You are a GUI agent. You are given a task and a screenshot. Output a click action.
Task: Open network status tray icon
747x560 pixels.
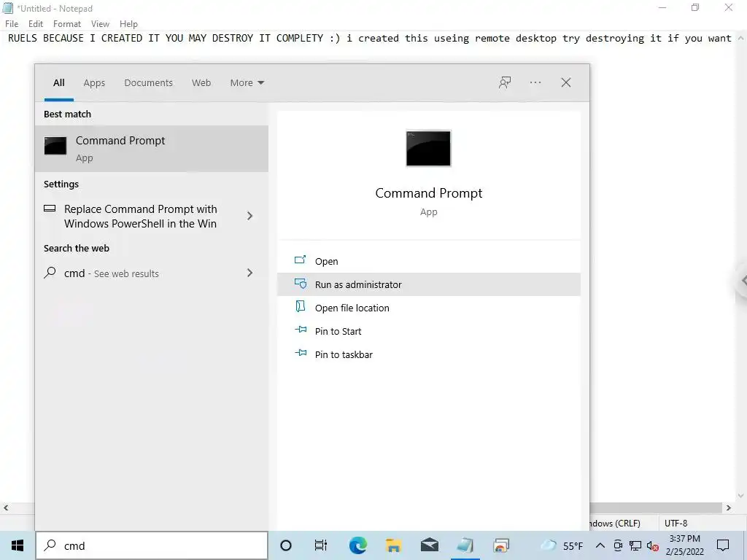coord(635,545)
